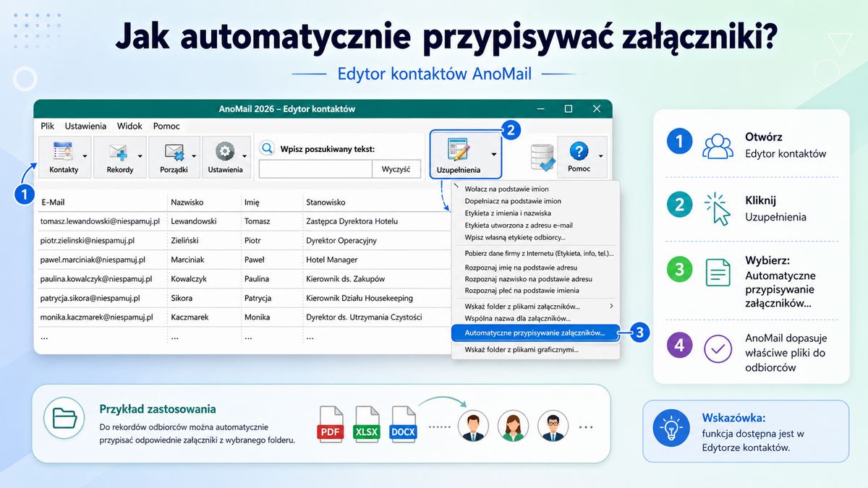The height and width of the screenshot is (488, 868).
Task: Click the XLSX file icon
Action: pyautogui.click(x=367, y=424)
